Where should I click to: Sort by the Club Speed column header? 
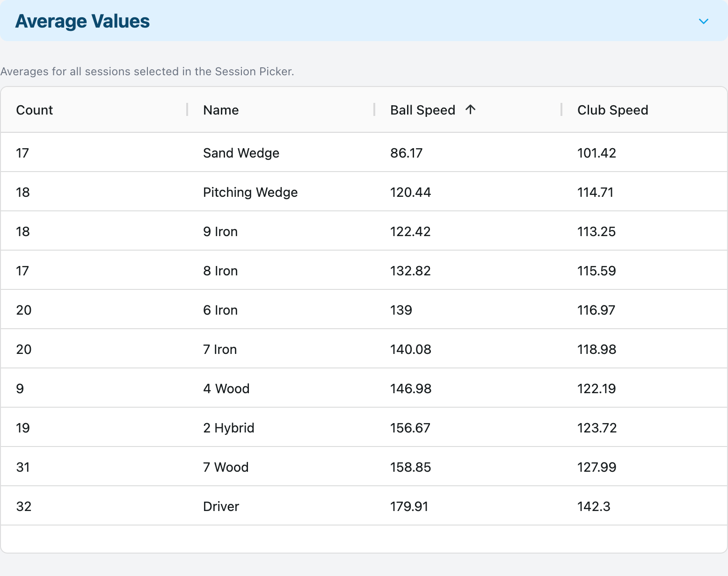coord(612,110)
